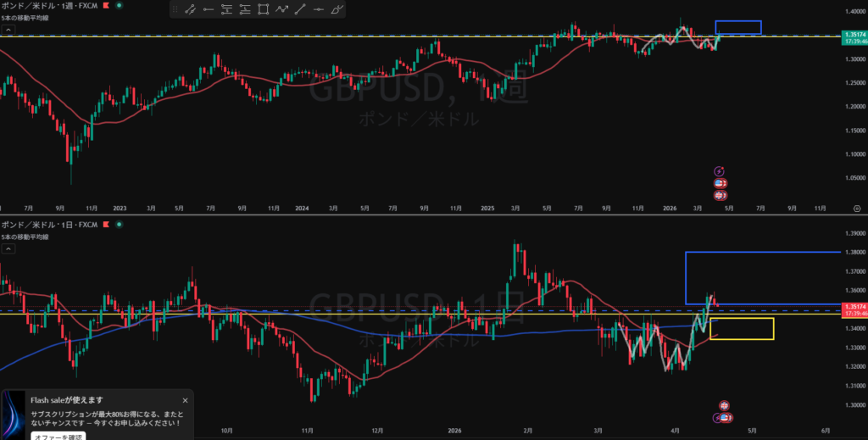Click the purple lightning event icon on weekly chart
Viewport: 868px width, 440px height.
(720, 170)
